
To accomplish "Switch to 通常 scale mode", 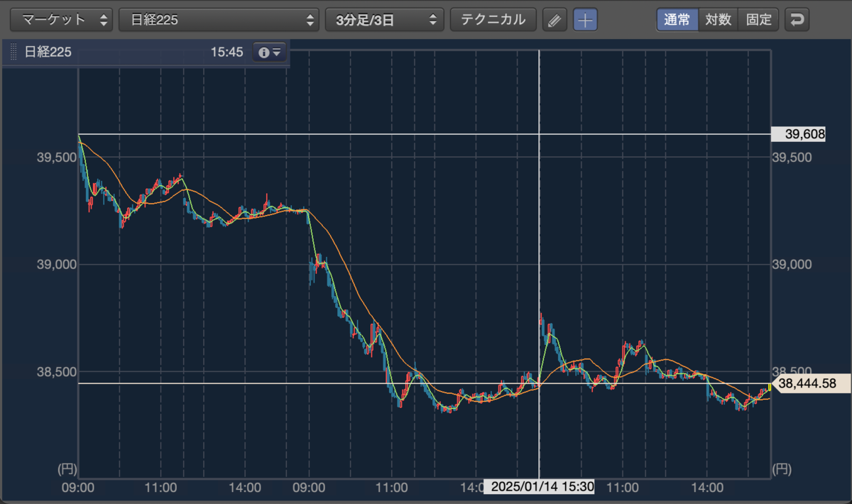I will point(677,20).
